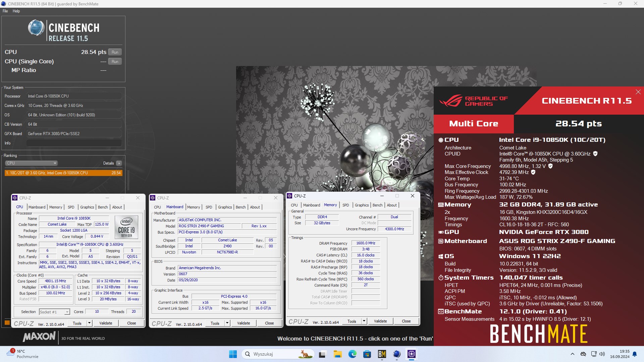
Task: Open Microsoft Store from taskbar
Action: coord(367,354)
